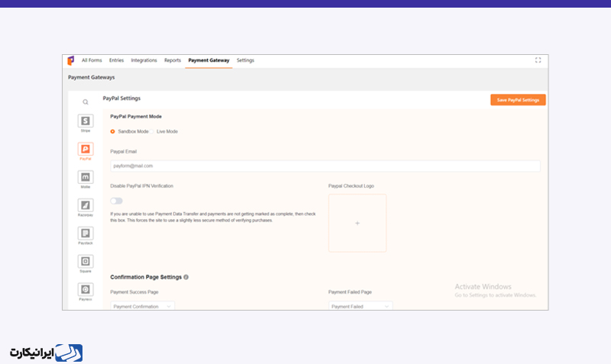Open the search icon in the gateway sidebar
611x364 pixels.
coord(86,102)
